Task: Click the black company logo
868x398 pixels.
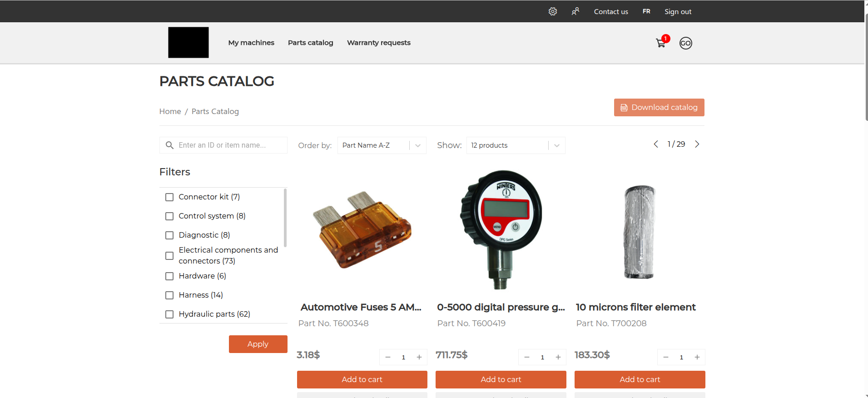Action: [188, 42]
